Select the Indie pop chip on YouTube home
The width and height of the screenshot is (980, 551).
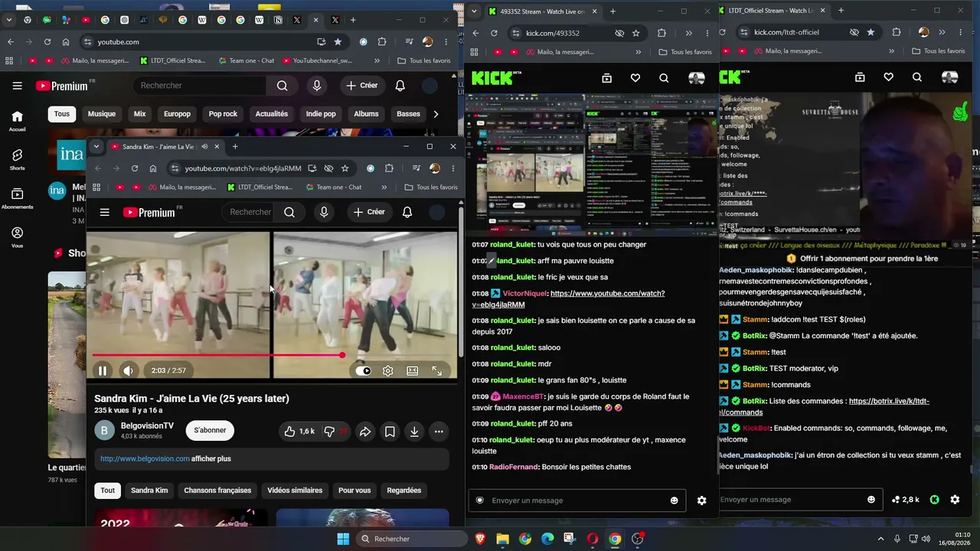point(321,114)
